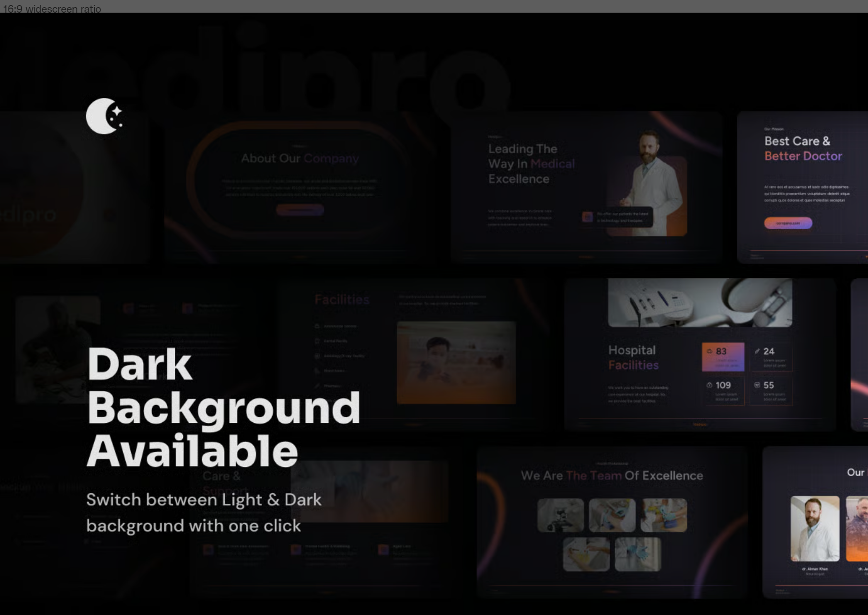
Task: Click the crescent moon and stars icon
Action: click(x=104, y=116)
